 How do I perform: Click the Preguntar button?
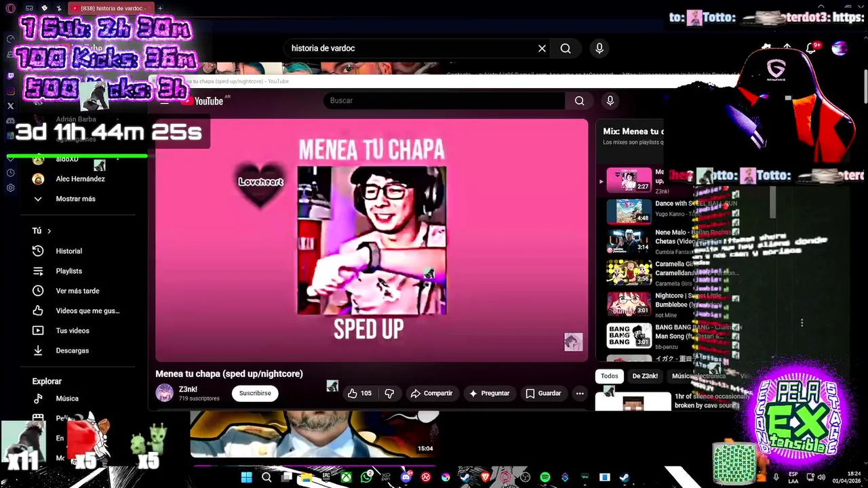pos(489,393)
